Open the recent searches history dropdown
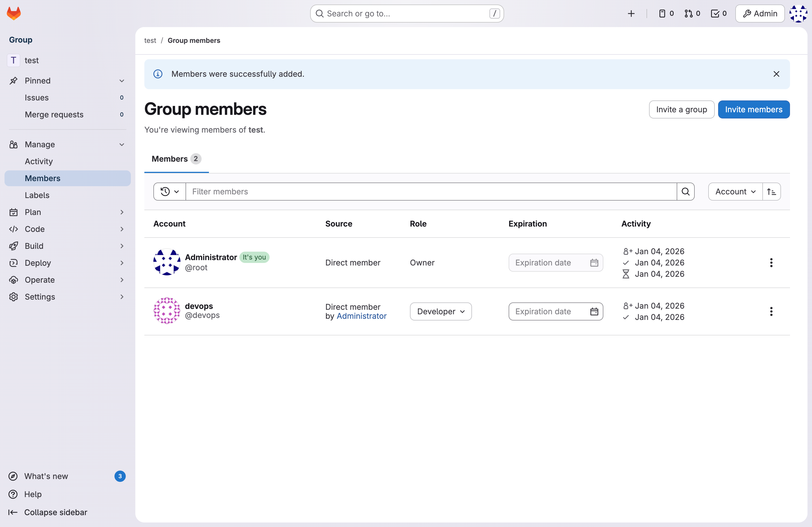Viewport: 812px width, 527px height. 169,192
